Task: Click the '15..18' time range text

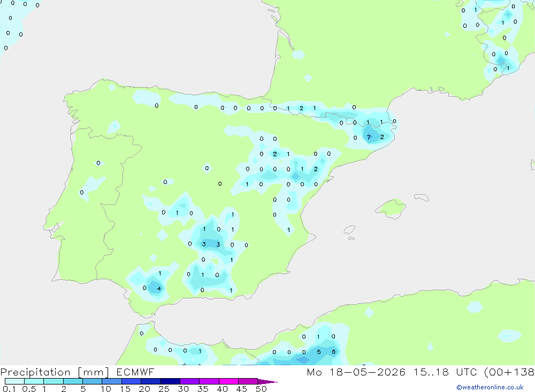Action: (431, 372)
